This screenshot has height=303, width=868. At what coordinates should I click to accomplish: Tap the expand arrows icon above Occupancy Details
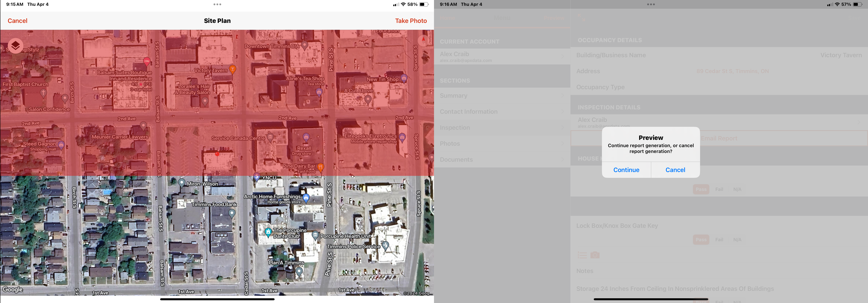click(582, 17)
